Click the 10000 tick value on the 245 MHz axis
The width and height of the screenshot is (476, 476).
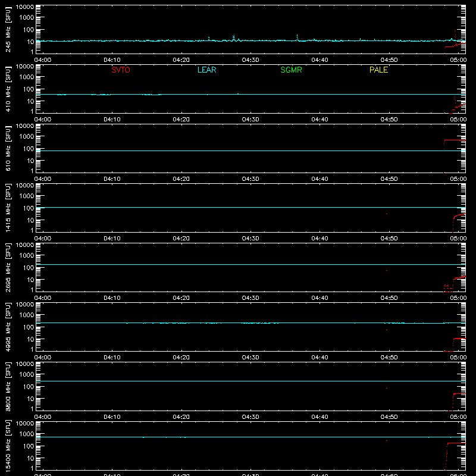(25, 7)
